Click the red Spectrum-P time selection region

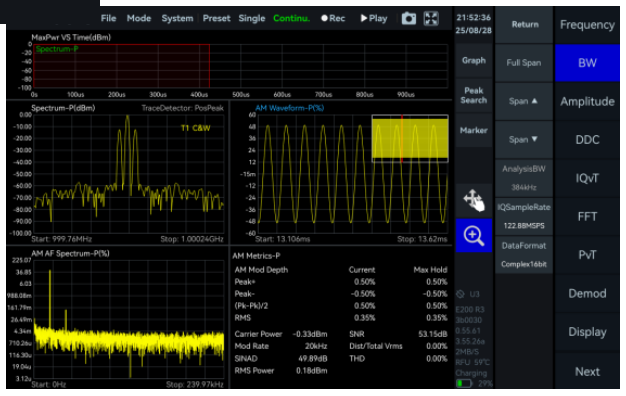(122, 66)
